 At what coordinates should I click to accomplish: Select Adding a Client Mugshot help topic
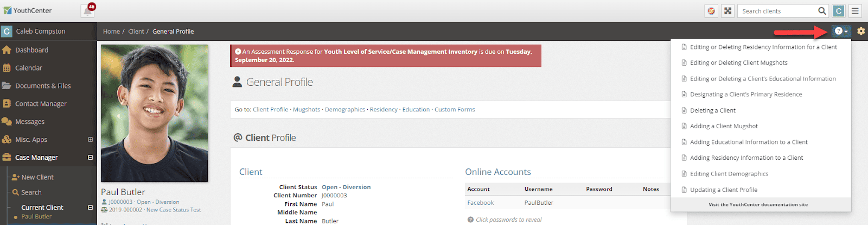[x=724, y=126]
